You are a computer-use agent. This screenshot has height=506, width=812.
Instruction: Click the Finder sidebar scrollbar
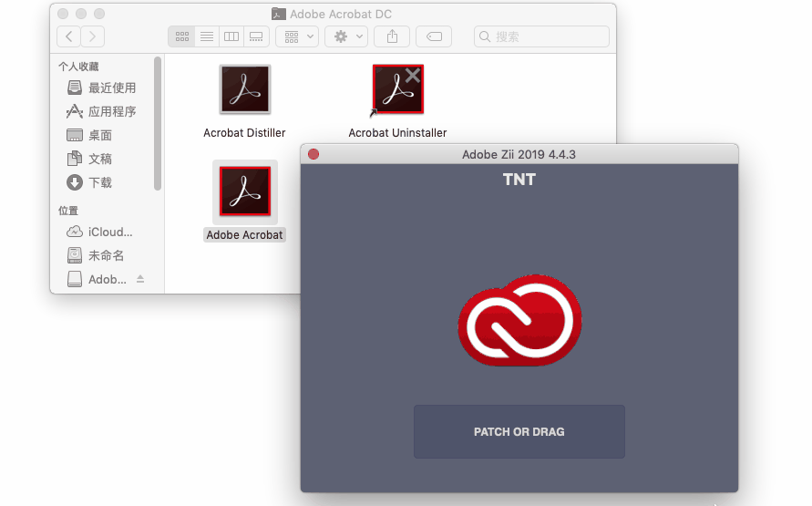(158, 124)
